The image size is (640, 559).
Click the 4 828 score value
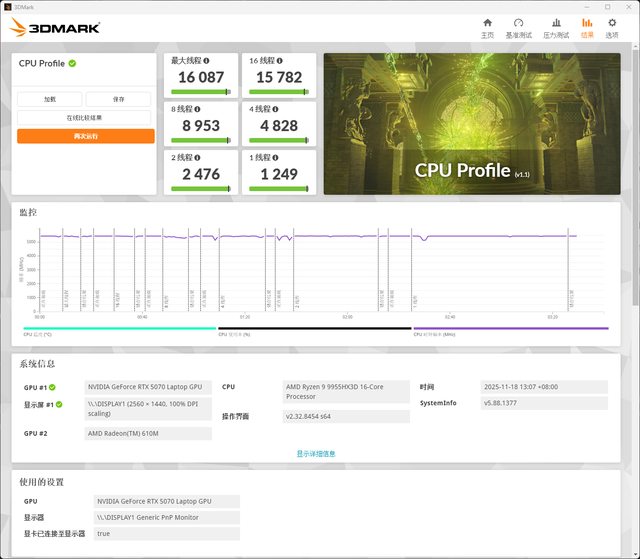tap(279, 126)
